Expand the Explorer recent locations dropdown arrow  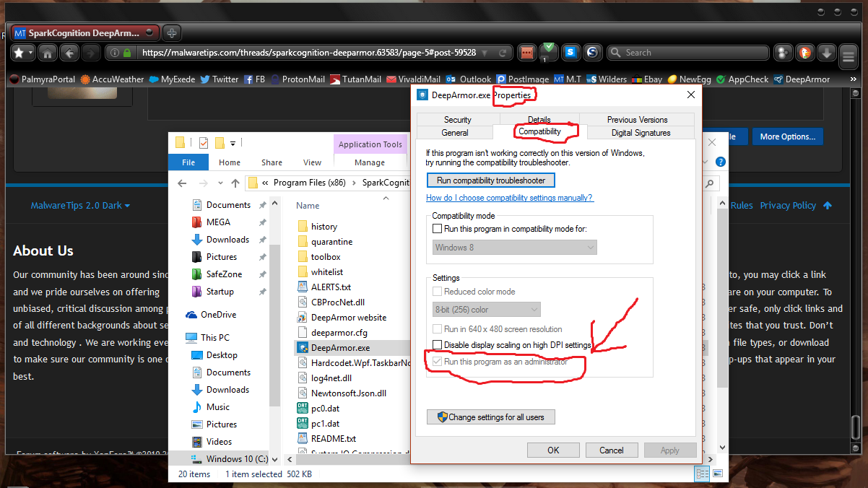coord(221,183)
